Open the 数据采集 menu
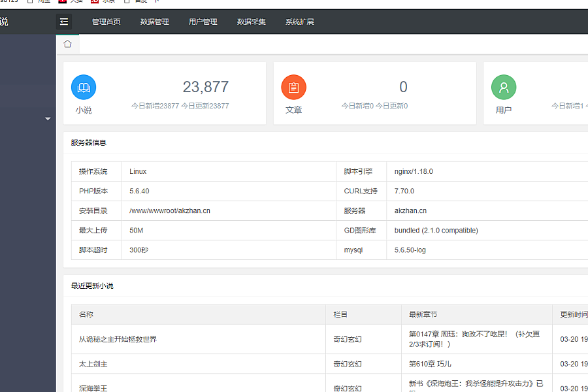This screenshot has height=392, width=588. (252, 22)
